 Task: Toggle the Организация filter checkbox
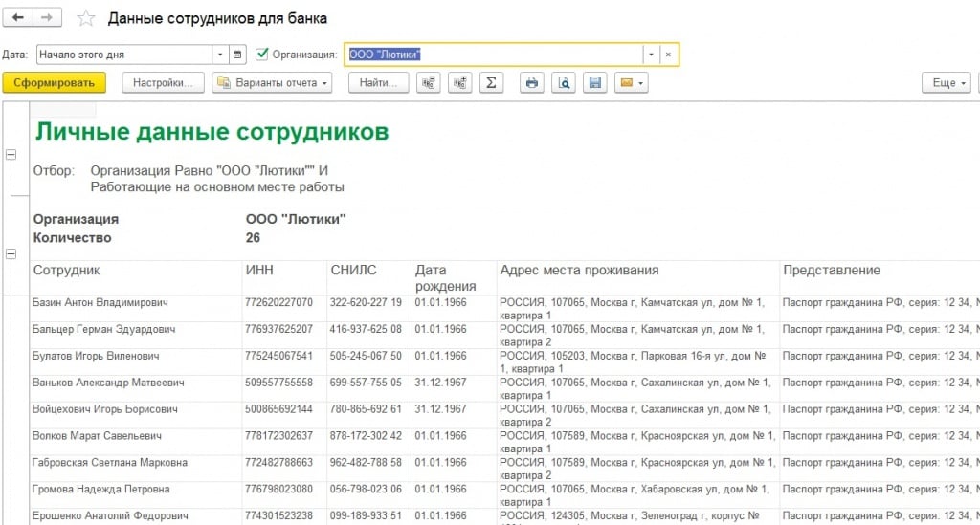coord(262,55)
